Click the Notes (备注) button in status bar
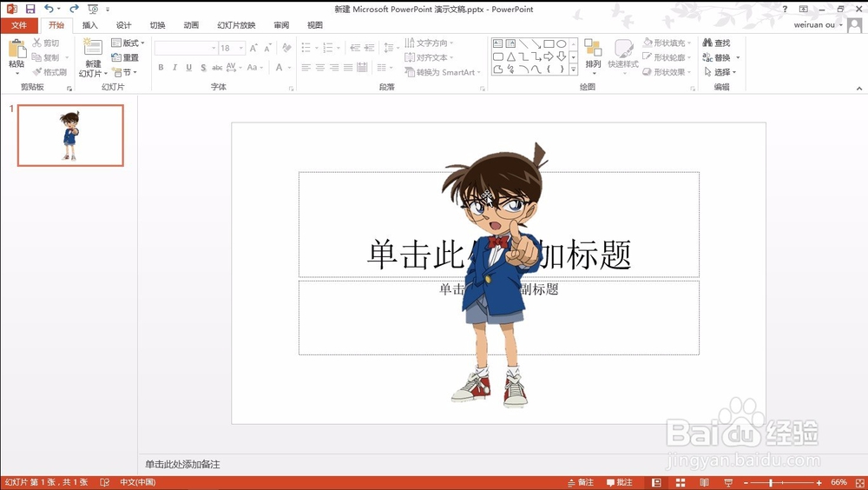Screen dimensions: 868x490 [581, 483]
